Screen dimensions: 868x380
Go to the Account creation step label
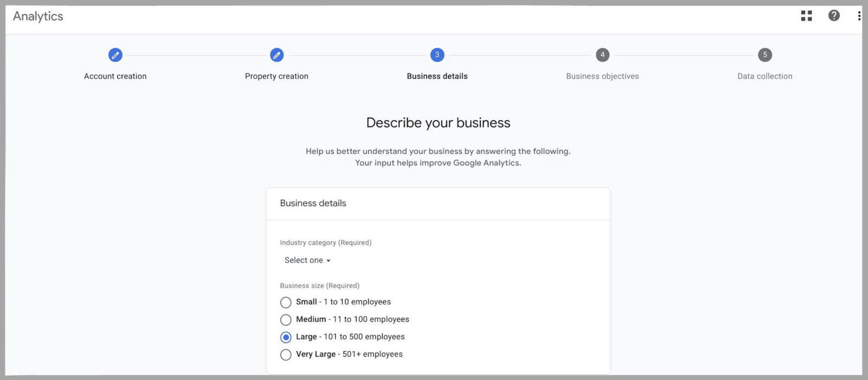[x=115, y=76]
